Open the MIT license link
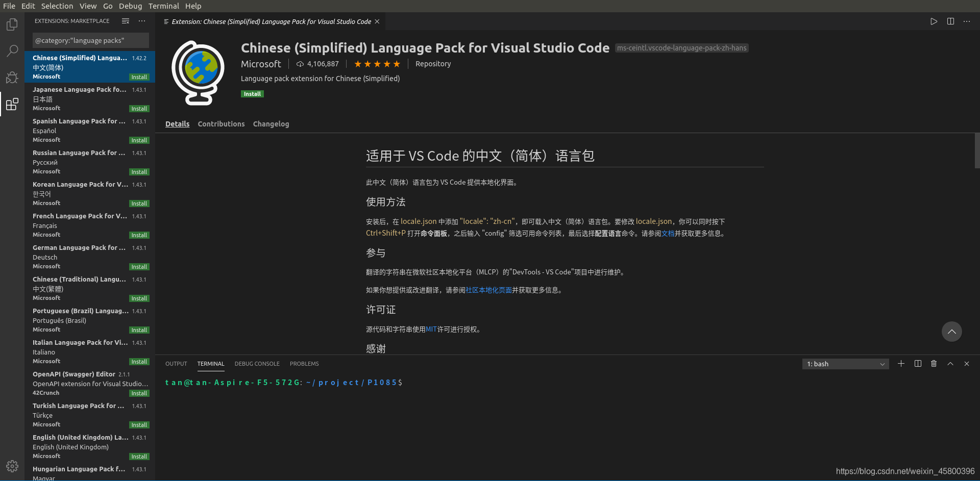Image resolution: width=980 pixels, height=481 pixels. (x=431, y=330)
